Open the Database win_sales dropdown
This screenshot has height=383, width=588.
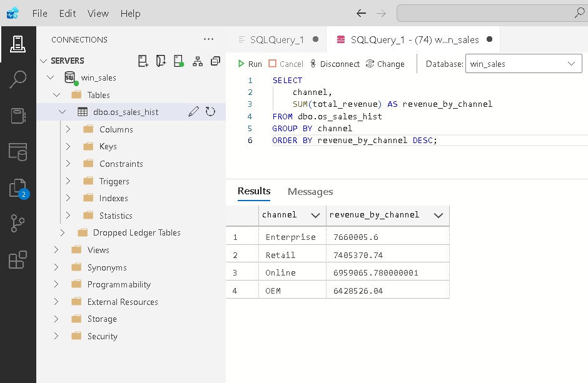point(524,64)
